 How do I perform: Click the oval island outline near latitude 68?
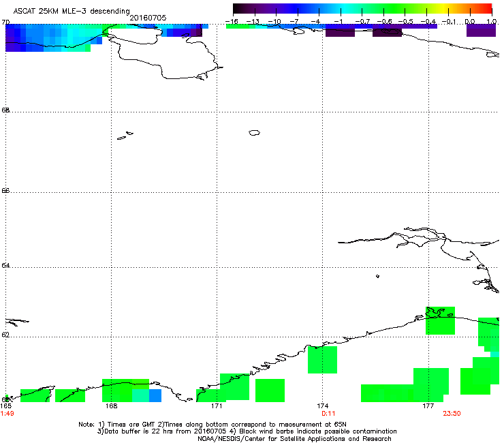[254, 132]
